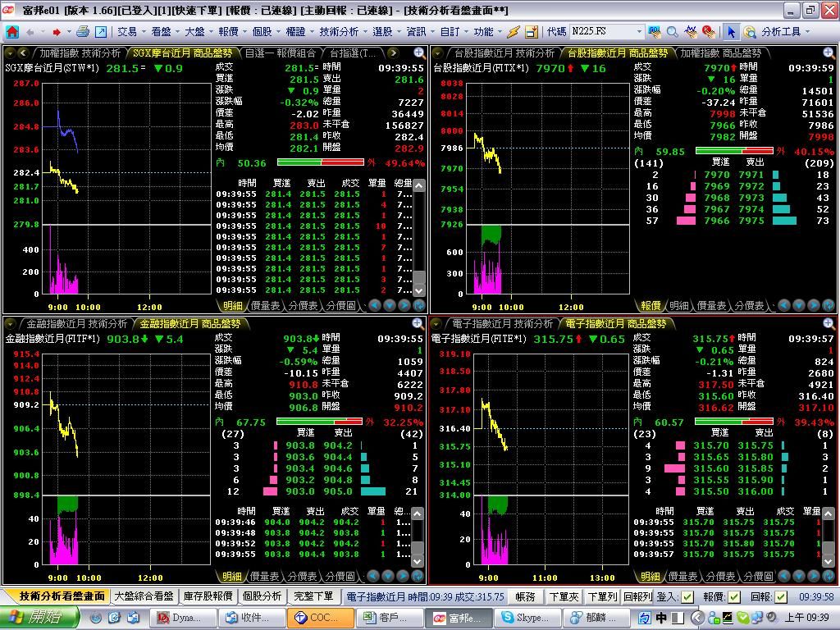Open 價量表 tab in SGX panel

265,305
